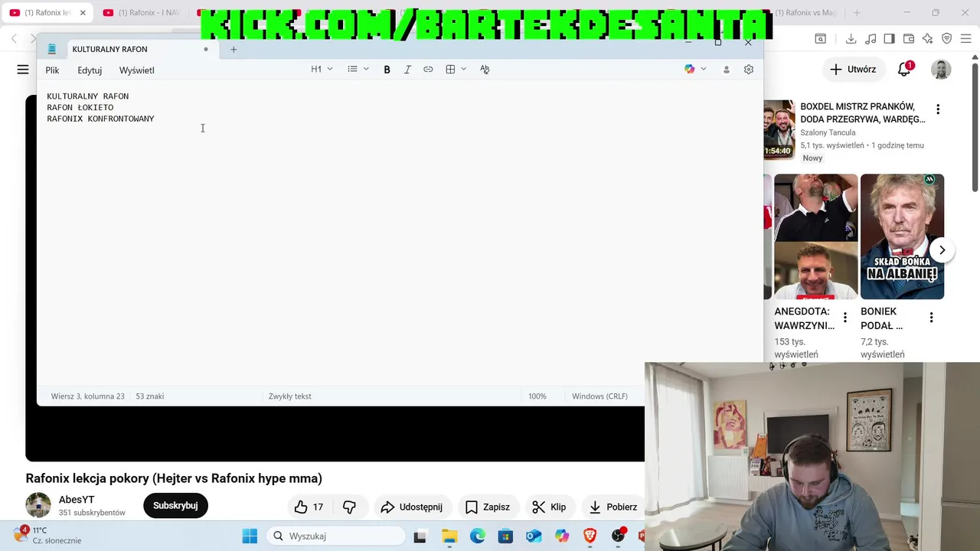Image resolution: width=980 pixels, height=551 pixels.
Task: Dislike the video with thumbs down
Action: tap(349, 507)
